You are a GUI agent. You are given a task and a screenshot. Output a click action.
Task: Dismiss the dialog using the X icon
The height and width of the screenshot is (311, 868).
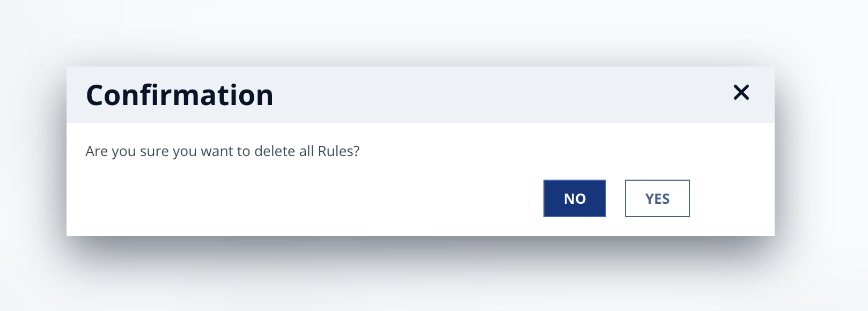coord(741,93)
